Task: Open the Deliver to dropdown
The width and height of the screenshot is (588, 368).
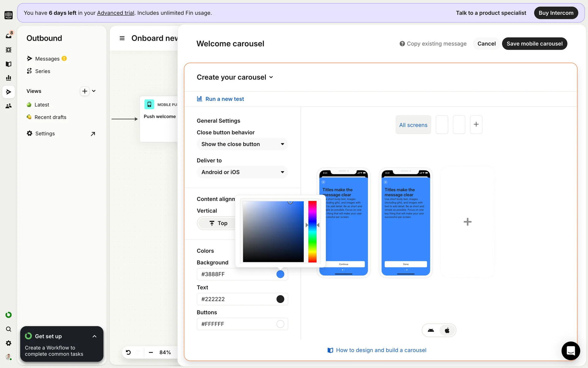Action: 242,172
